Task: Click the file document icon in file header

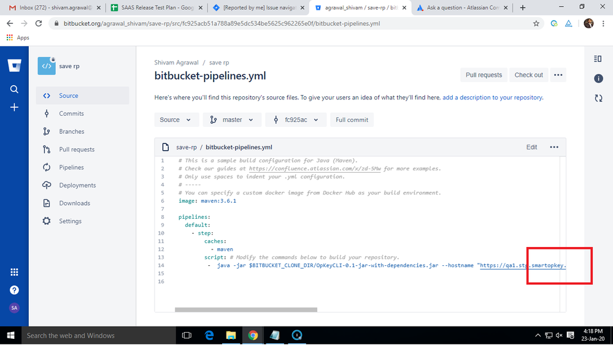Action: (166, 147)
